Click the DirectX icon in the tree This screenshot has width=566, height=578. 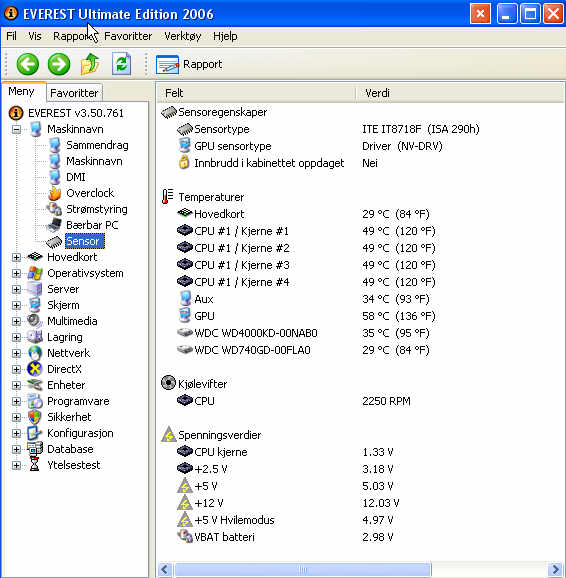[35, 369]
